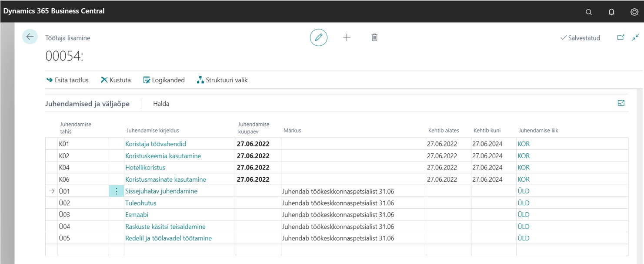The height and width of the screenshot is (264, 644).
Task: Click Märkus cell in K02 row
Action: point(354,156)
